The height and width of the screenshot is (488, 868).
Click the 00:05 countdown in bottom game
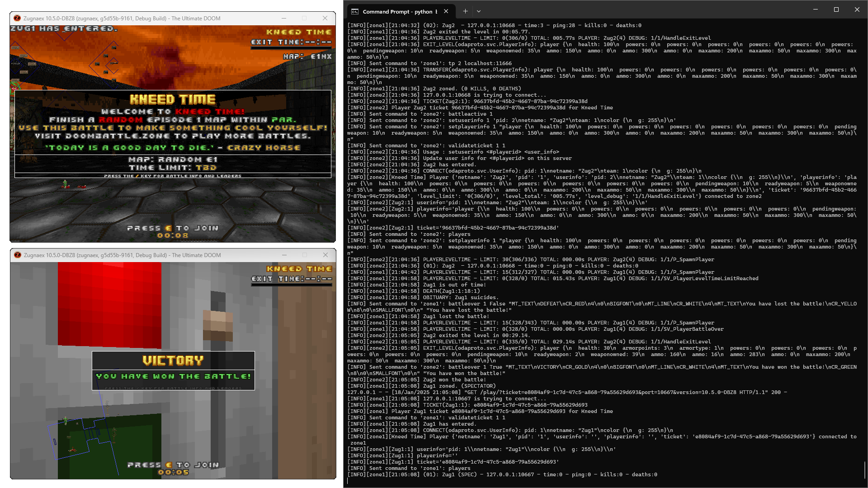[x=173, y=472]
